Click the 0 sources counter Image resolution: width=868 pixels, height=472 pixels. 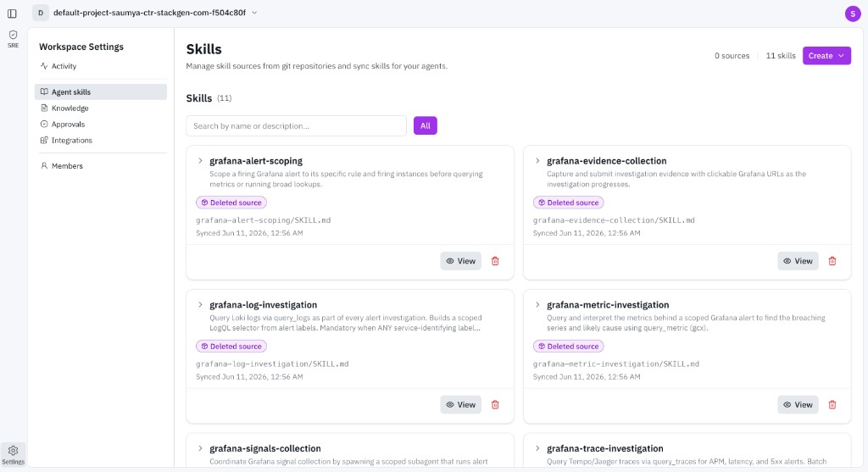732,56
